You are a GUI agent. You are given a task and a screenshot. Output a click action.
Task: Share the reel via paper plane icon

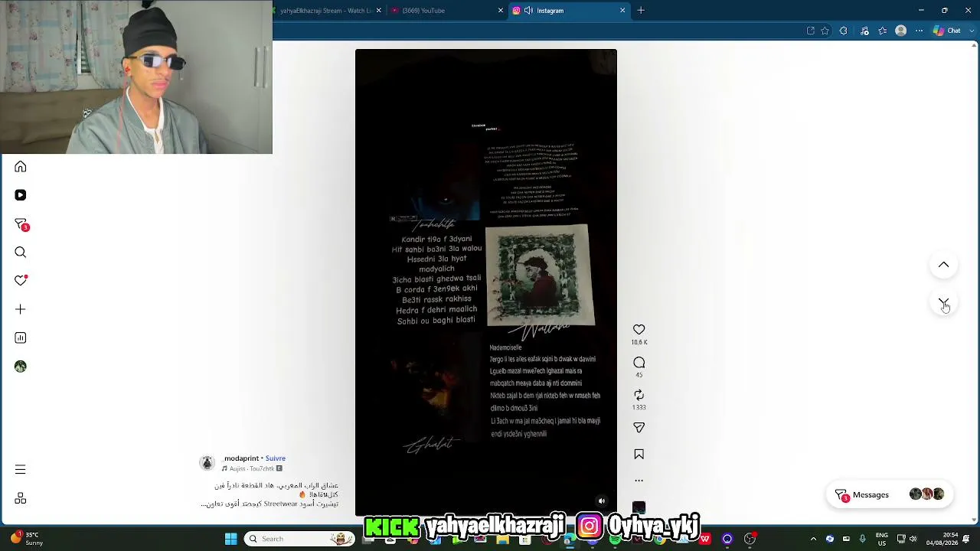[639, 428]
